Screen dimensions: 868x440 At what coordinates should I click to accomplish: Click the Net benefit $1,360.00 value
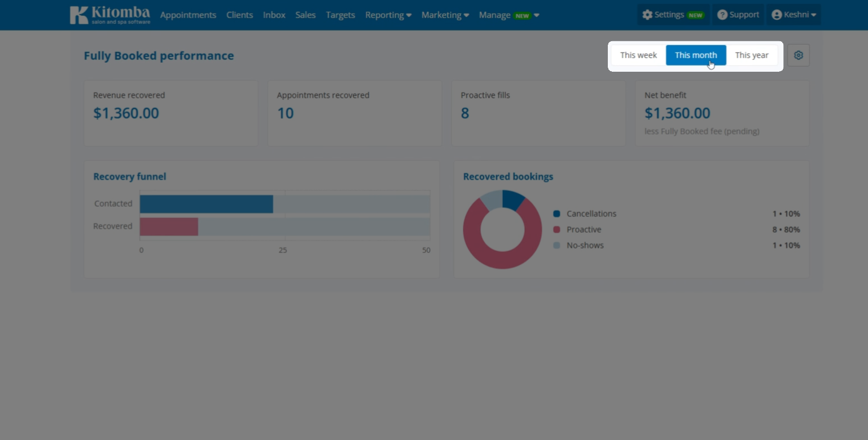(x=677, y=114)
